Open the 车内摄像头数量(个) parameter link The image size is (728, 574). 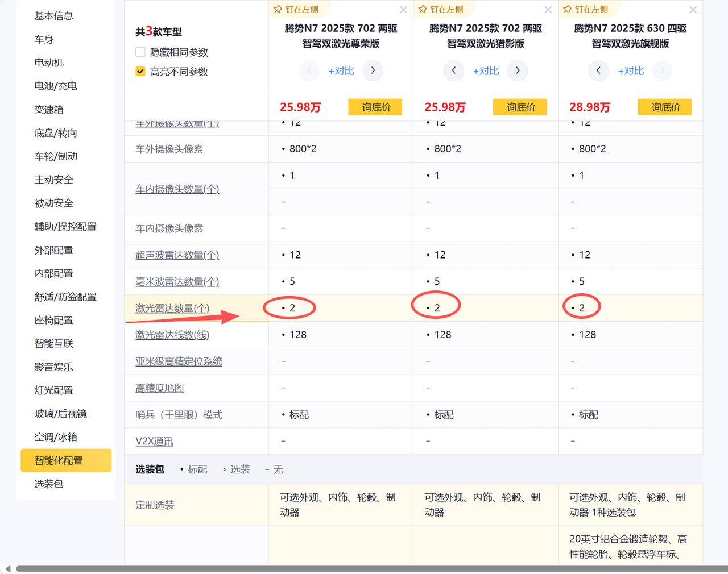coord(177,189)
